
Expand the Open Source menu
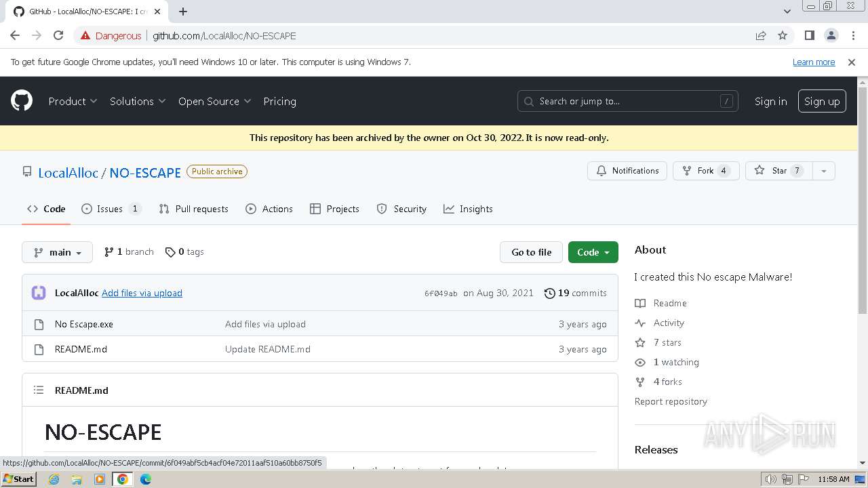(214, 101)
